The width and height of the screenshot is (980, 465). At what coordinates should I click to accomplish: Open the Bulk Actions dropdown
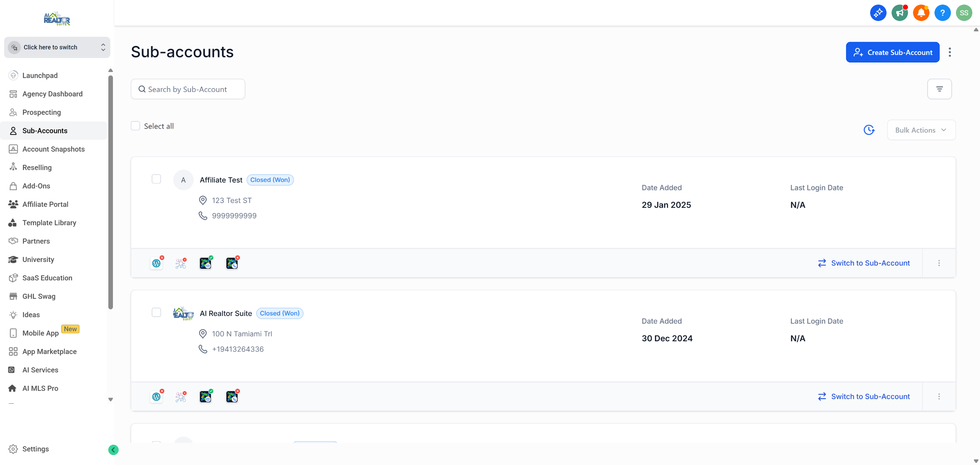(921, 130)
